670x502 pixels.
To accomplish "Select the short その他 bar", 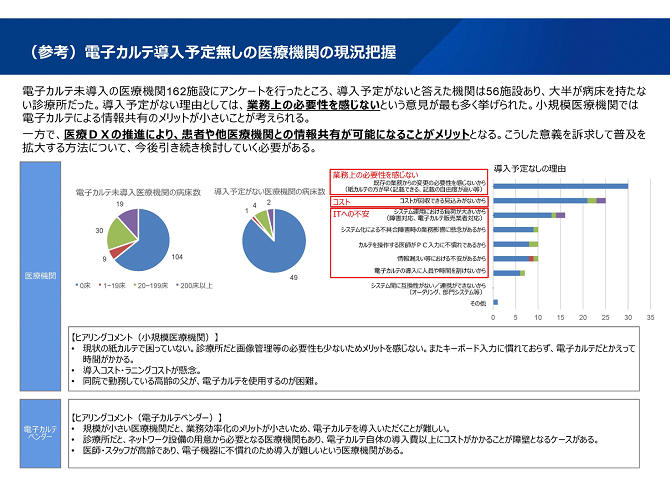I will 495,302.
